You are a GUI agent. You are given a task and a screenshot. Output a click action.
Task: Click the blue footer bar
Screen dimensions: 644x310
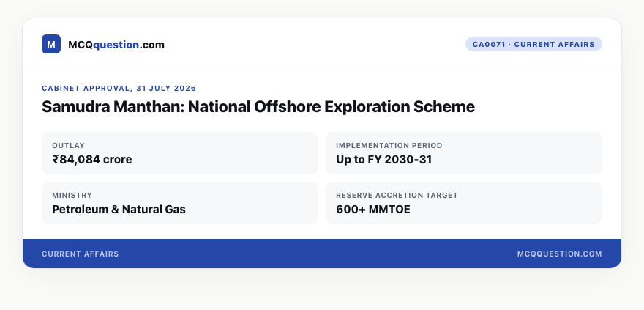click(x=322, y=254)
